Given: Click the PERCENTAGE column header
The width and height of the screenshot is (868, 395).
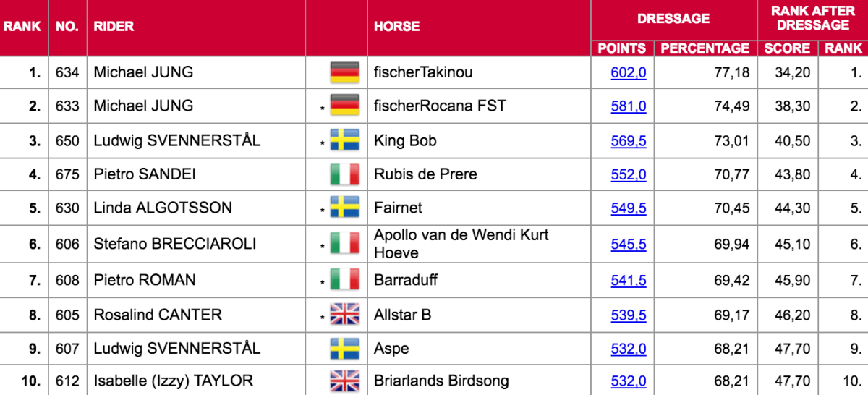Looking at the screenshot, I should [x=705, y=48].
